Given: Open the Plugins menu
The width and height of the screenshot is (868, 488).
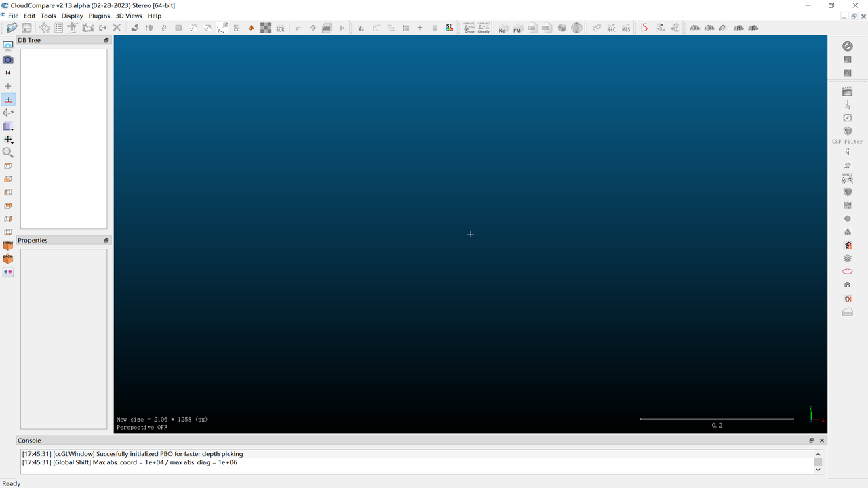Looking at the screenshot, I should 99,16.
